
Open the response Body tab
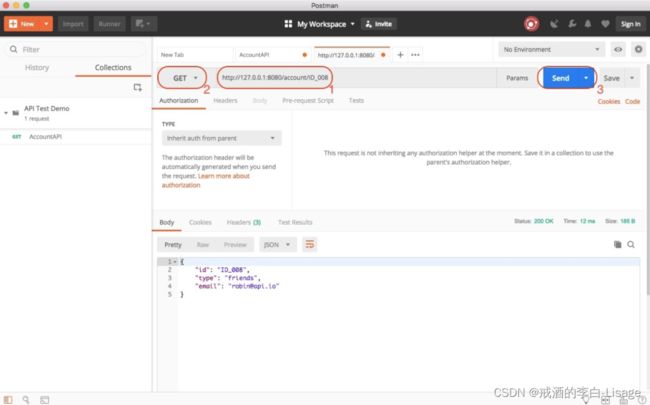click(x=167, y=223)
